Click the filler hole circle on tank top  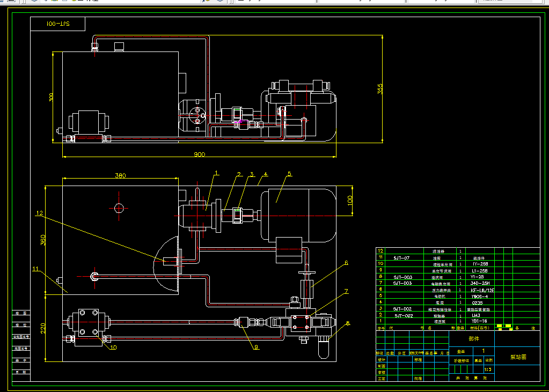[119, 208]
